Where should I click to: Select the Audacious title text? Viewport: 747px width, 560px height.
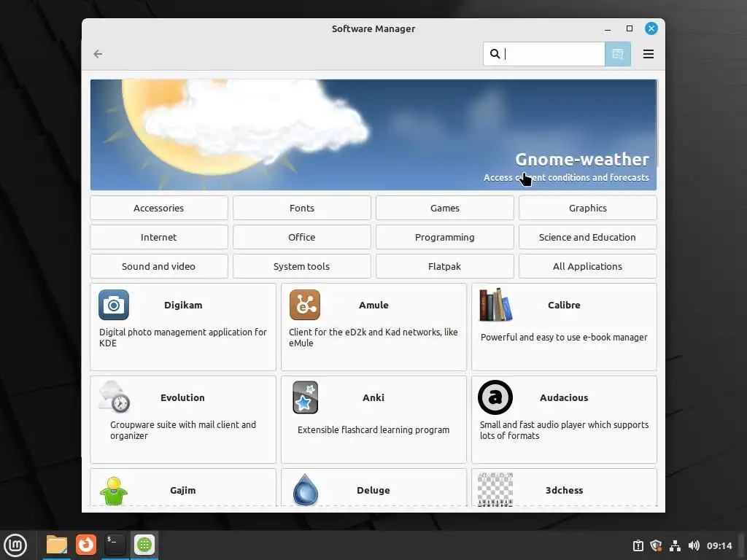tap(564, 397)
